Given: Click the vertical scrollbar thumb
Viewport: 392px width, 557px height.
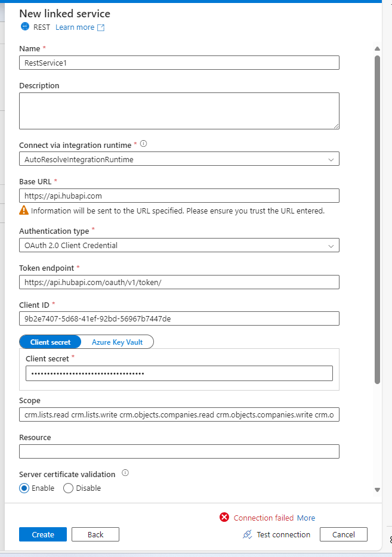Looking at the screenshot, I should (378, 219).
